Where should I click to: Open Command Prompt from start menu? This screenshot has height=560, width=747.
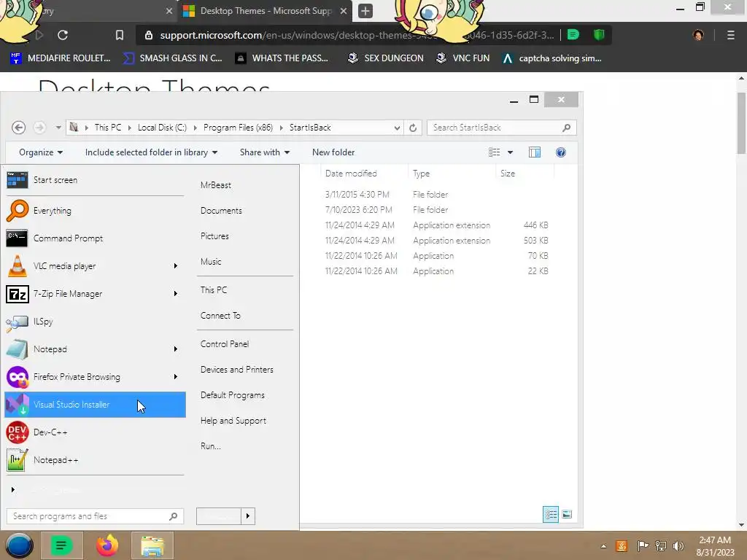coord(94,238)
